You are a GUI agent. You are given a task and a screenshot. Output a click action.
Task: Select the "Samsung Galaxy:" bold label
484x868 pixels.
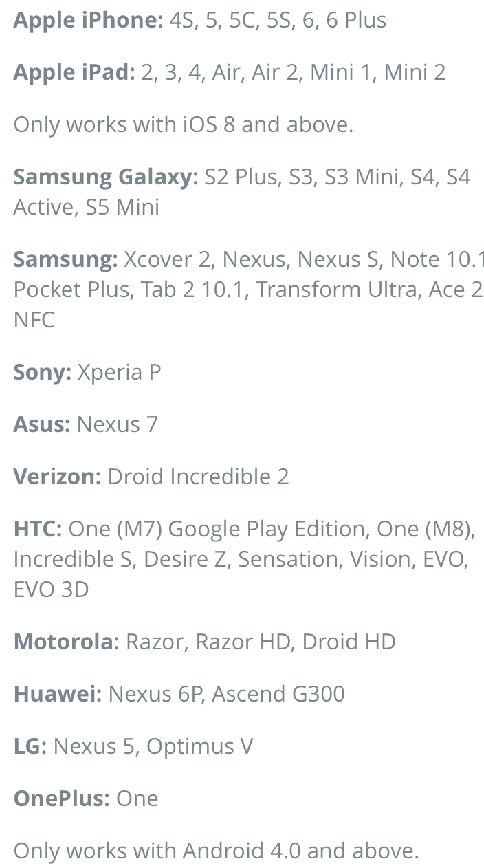pos(105,177)
